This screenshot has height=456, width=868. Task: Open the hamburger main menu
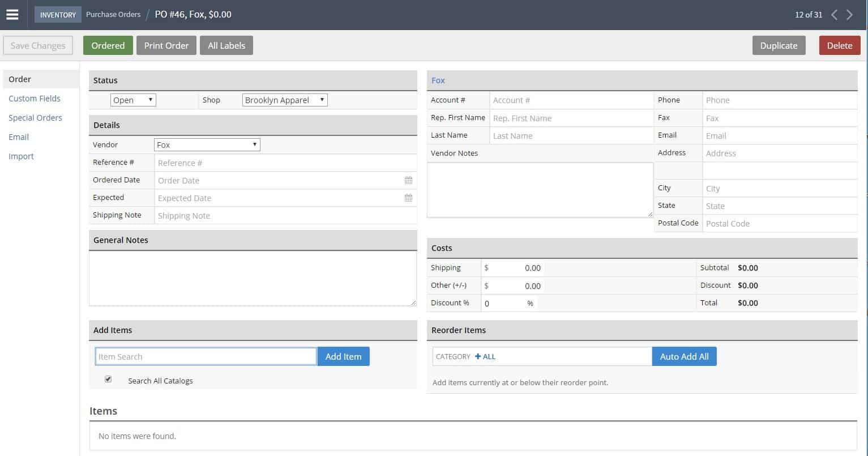(x=12, y=15)
